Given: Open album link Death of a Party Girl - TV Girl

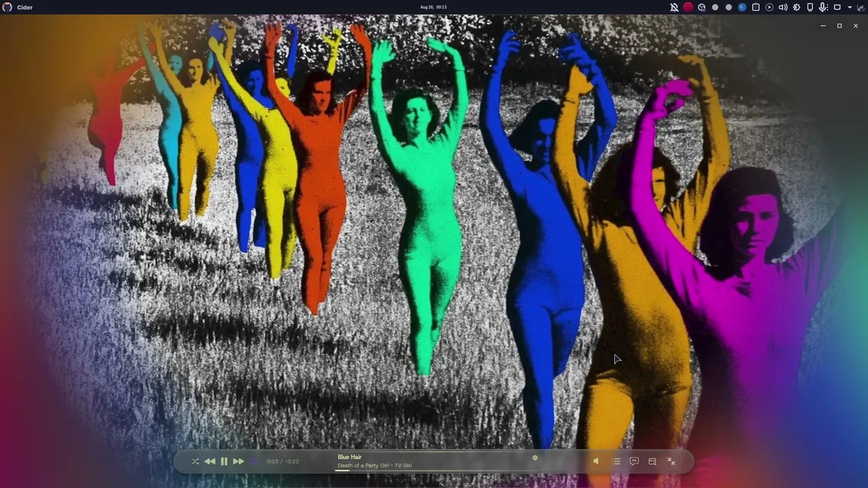Looking at the screenshot, I should 375,466.
